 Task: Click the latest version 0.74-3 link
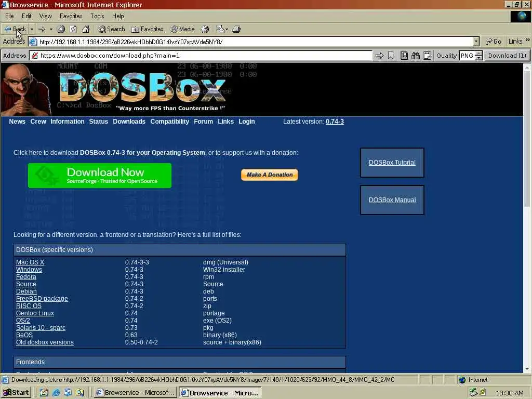pyautogui.click(x=335, y=122)
